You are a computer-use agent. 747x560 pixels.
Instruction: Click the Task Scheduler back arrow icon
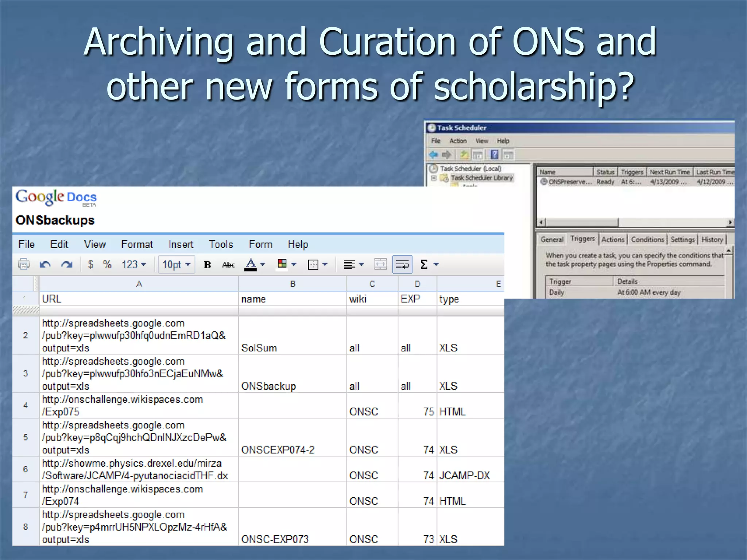coord(433,155)
